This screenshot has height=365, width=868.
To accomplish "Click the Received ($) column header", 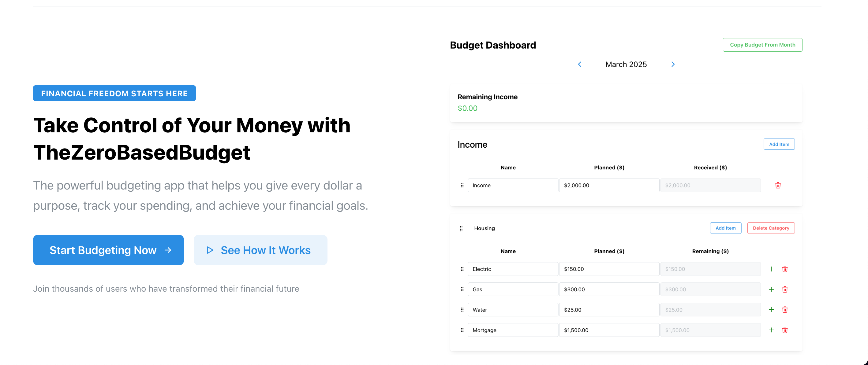I will [710, 168].
